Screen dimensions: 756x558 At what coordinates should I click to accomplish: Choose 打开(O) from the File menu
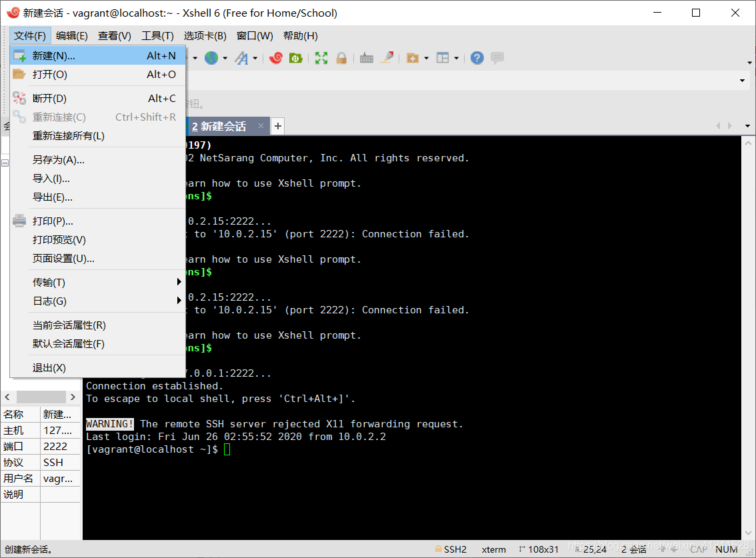98,74
